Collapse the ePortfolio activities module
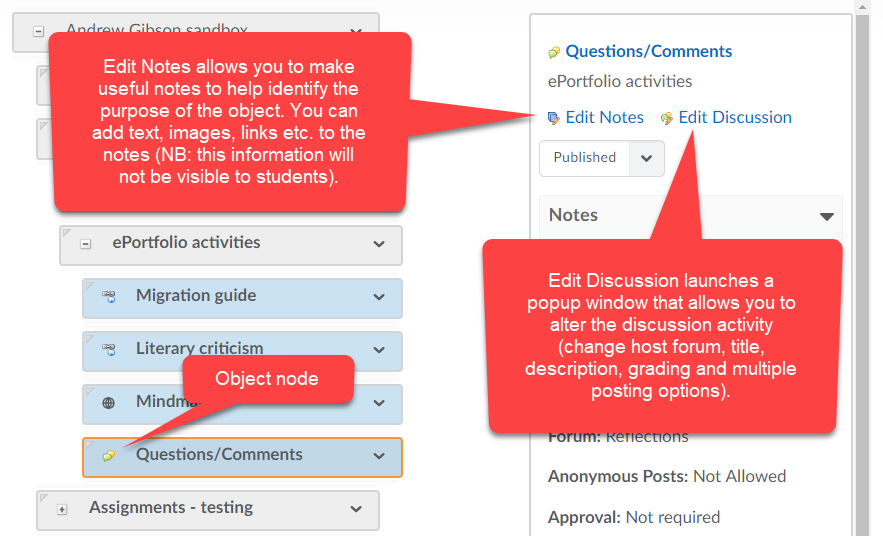Screen dimensions: 883x536 (x=86, y=244)
